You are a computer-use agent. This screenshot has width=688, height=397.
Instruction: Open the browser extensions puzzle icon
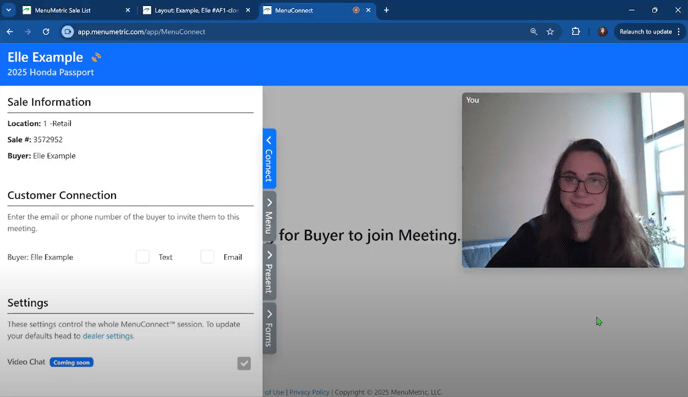click(x=576, y=32)
